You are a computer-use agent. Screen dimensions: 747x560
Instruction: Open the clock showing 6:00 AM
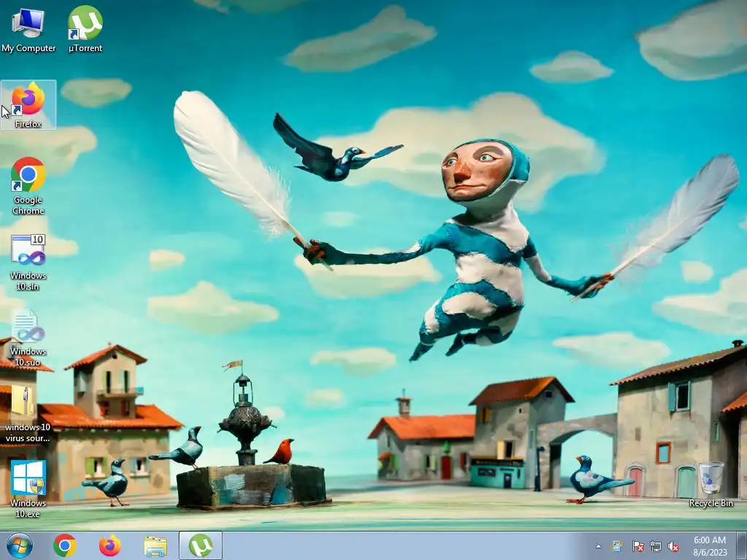710,546
